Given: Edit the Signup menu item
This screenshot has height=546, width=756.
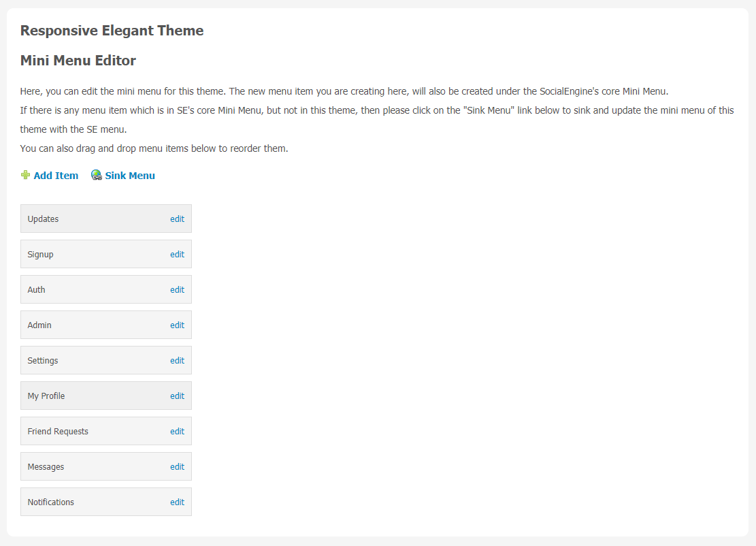Looking at the screenshot, I should tap(177, 254).
